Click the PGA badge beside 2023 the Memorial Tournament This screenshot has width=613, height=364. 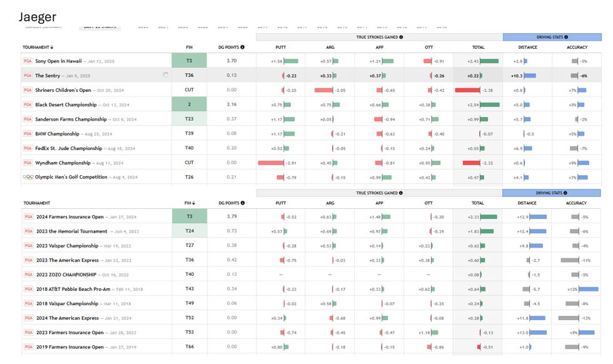click(29, 231)
